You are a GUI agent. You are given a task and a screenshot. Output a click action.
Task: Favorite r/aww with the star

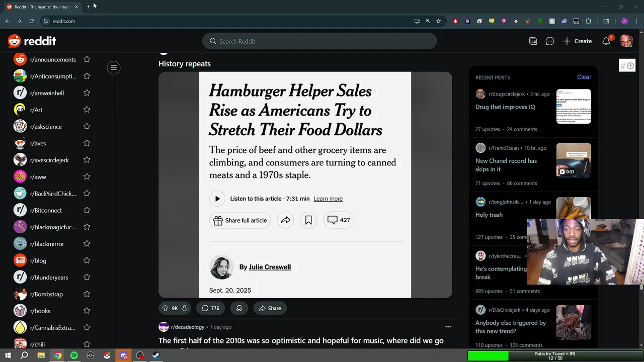pyautogui.click(x=87, y=176)
